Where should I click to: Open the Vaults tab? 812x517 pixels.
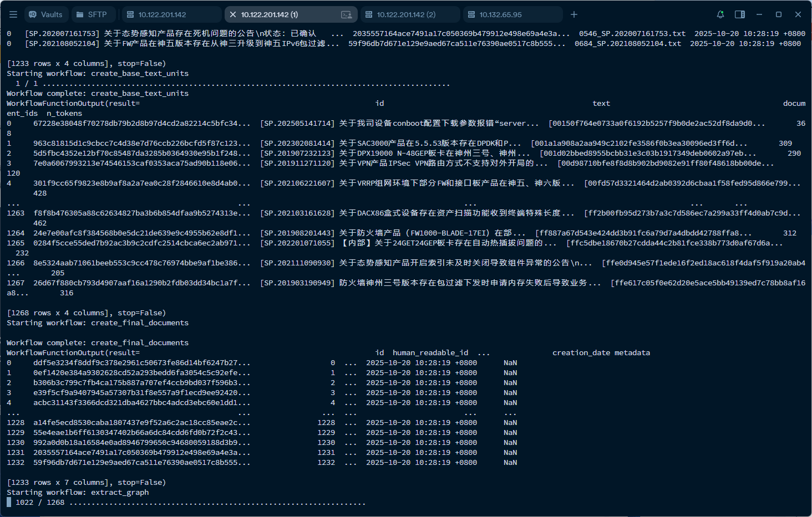tap(45, 14)
